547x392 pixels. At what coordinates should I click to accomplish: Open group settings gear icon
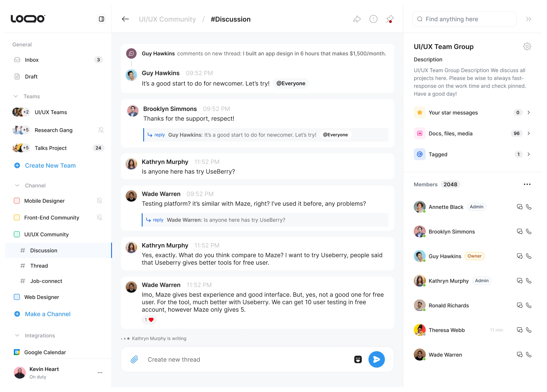527,46
